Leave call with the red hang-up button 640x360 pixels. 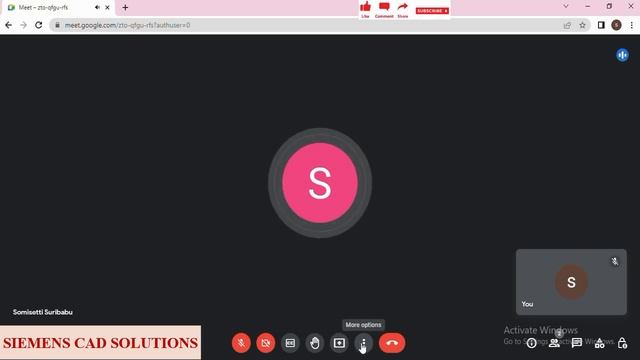pos(392,343)
